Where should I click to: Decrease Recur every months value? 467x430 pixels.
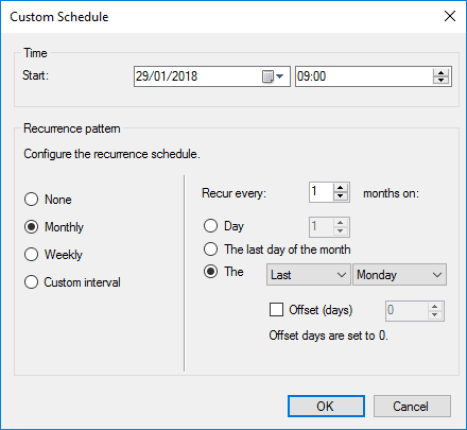pyautogui.click(x=340, y=196)
